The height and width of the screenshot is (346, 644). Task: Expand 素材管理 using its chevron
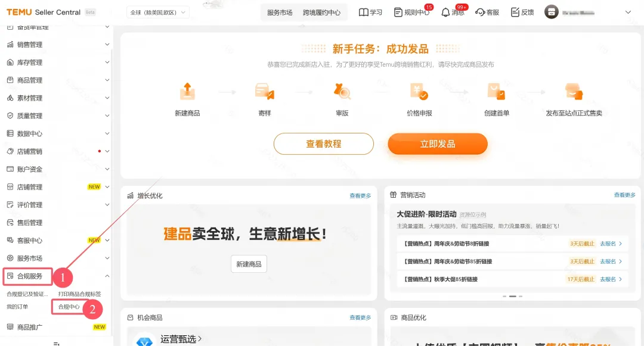(x=107, y=98)
